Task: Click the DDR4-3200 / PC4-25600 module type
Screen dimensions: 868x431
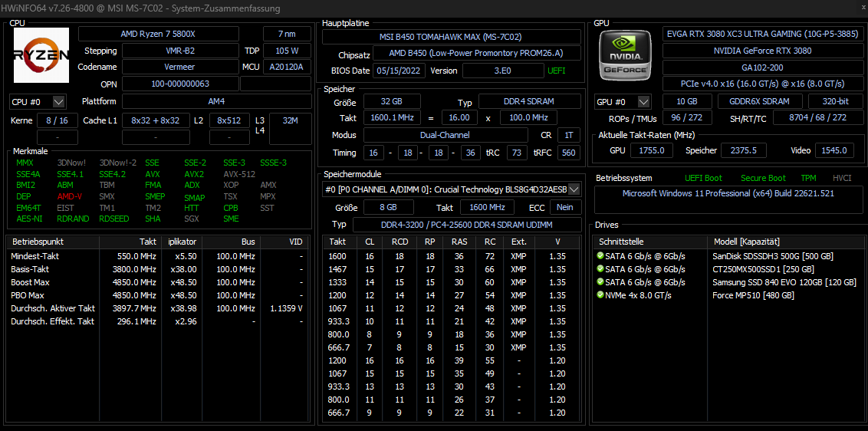Action: click(467, 225)
